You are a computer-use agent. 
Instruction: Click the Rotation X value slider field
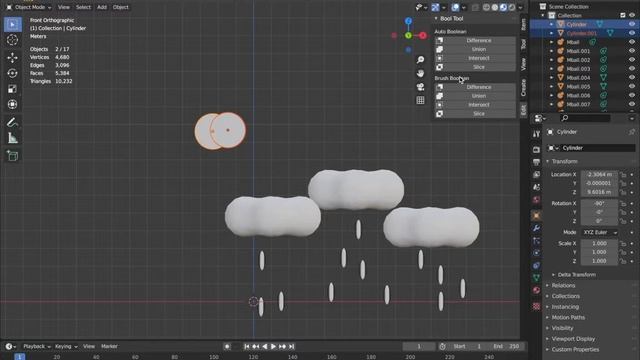[x=599, y=204]
